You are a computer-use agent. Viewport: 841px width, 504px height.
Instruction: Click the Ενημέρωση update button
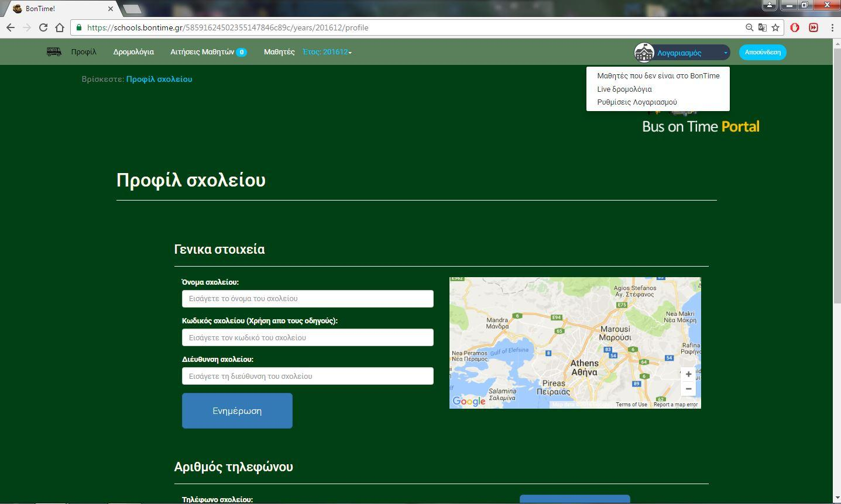[237, 410]
